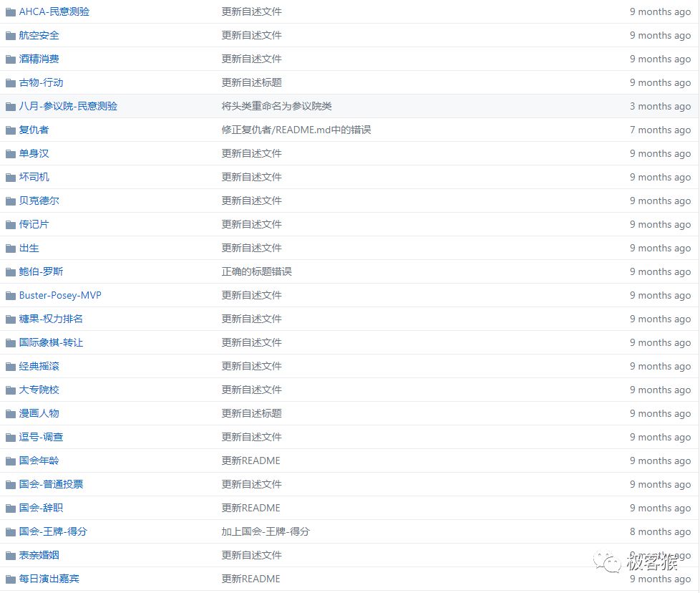
Task: Click the folder icon beside 航空安全
Action: coord(11,36)
